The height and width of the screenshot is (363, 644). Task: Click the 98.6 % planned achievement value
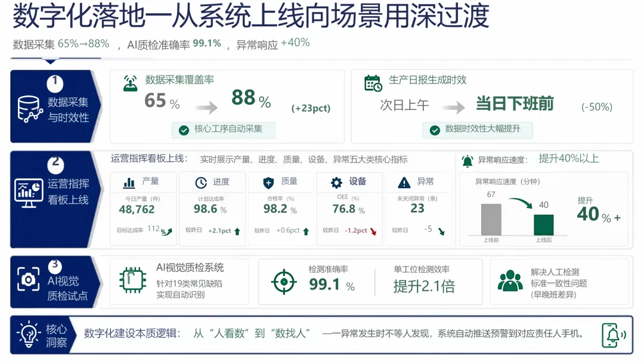pyautogui.click(x=210, y=209)
